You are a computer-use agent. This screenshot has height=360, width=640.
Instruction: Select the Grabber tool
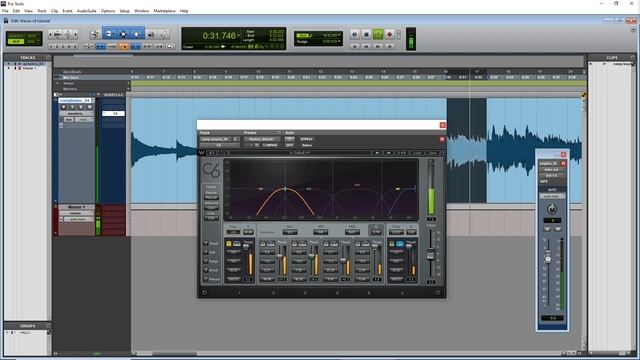136,34
